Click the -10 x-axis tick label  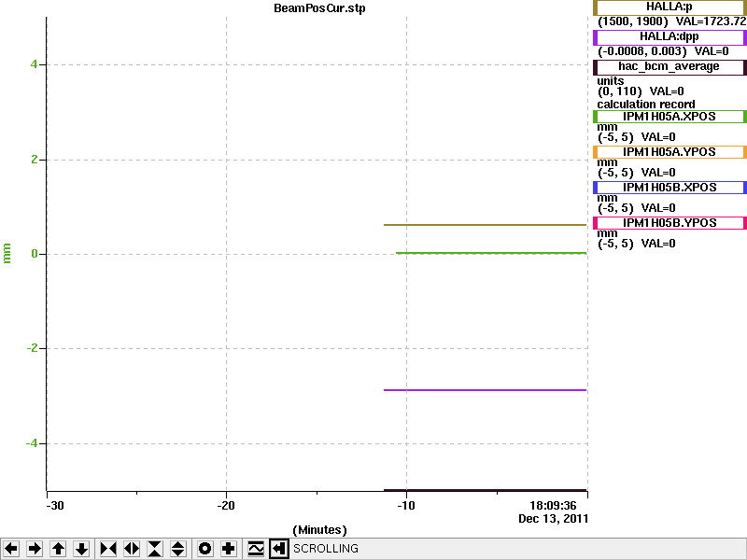(x=406, y=506)
